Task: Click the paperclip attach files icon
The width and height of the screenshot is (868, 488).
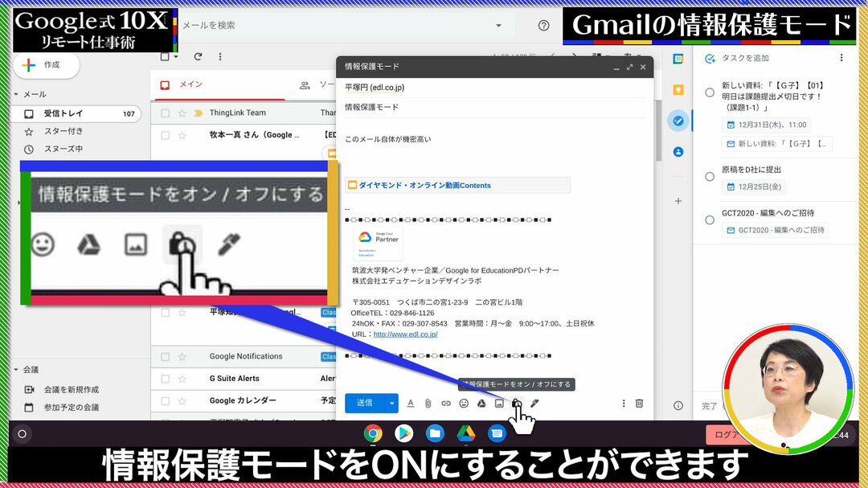Action: pos(428,404)
